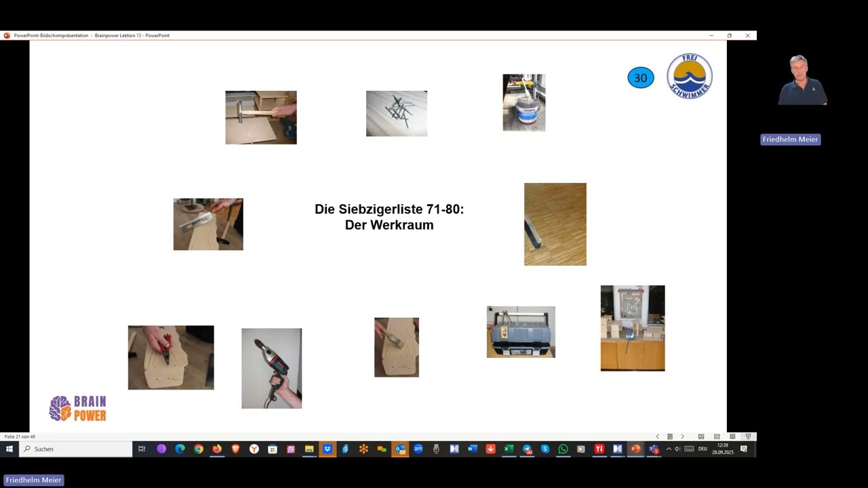Viewport: 868px width, 488px height.
Task: Start Slide Show view icon
Action: pyautogui.click(x=748, y=436)
